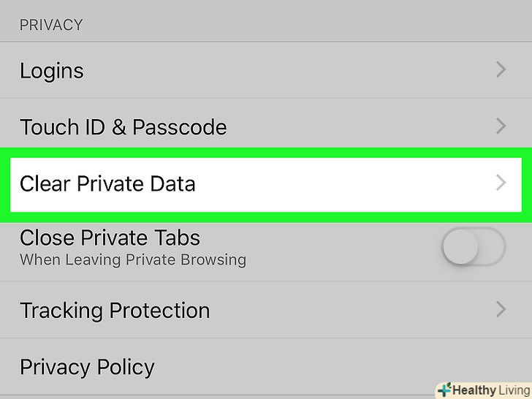Click the PRIVACY section header
Screen dimensions: 532x399
click(51, 25)
